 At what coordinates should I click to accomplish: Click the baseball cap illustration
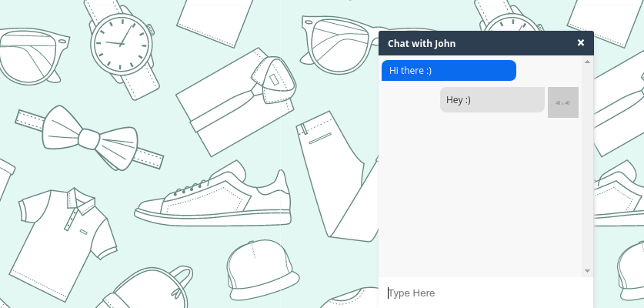(263, 269)
